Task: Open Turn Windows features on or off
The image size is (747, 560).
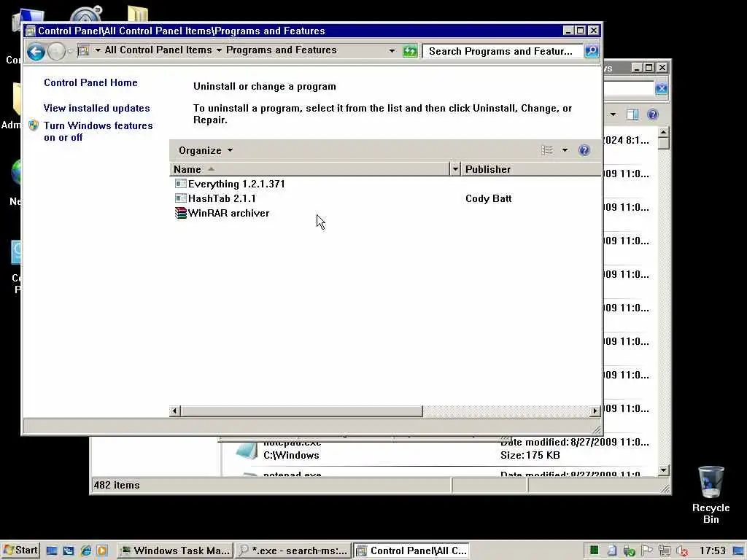Action: tap(98, 131)
